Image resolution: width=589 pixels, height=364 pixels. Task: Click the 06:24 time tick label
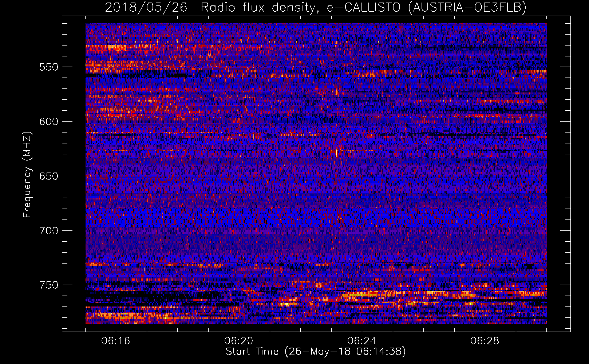click(362, 341)
